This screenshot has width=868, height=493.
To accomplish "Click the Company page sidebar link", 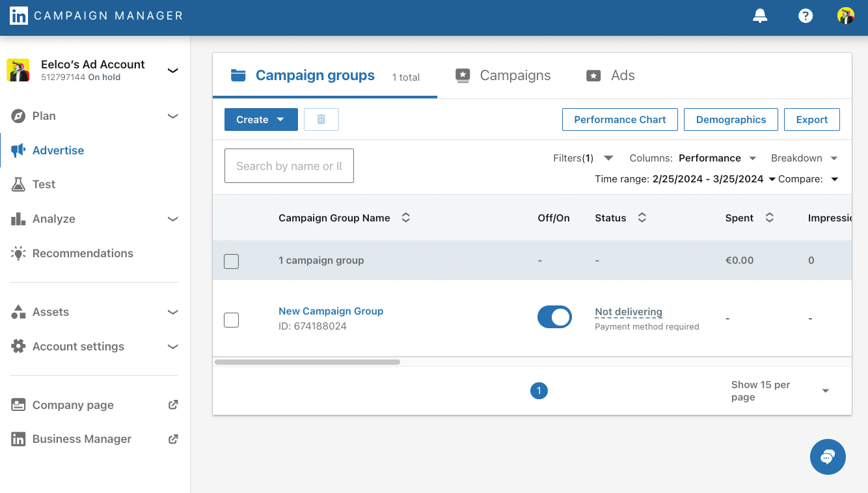I will (95, 405).
